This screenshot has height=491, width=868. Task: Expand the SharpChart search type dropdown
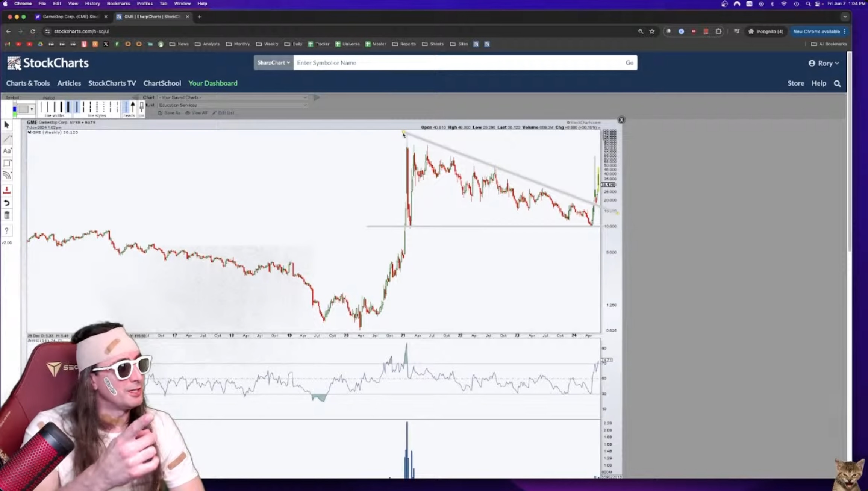[x=273, y=63]
